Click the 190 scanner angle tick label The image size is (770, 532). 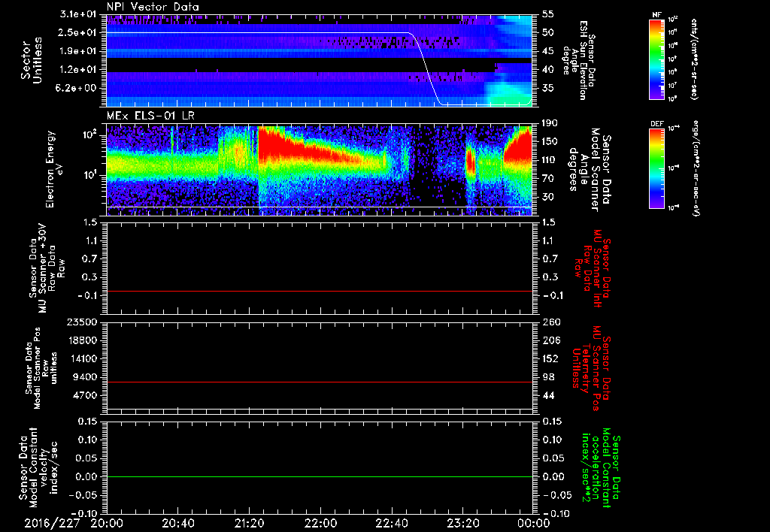(551, 123)
